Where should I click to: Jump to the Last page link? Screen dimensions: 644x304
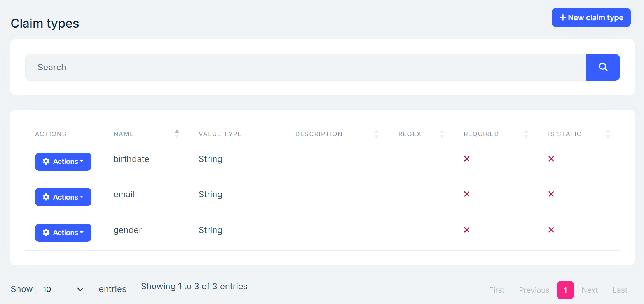620,290
